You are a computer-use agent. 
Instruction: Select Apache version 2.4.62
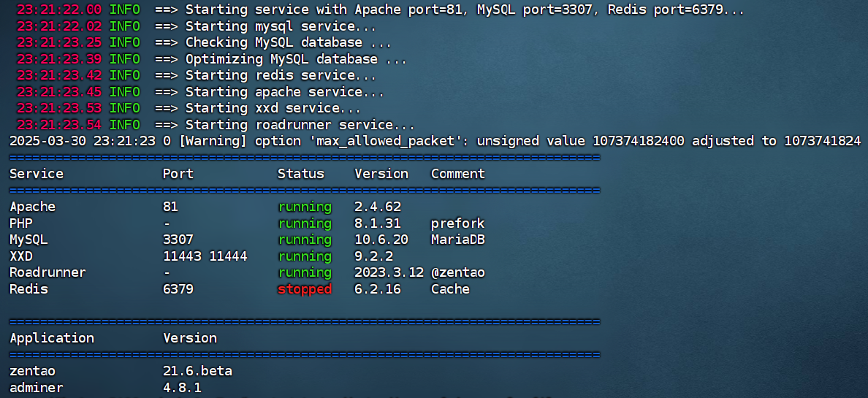pyautogui.click(x=378, y=207)
